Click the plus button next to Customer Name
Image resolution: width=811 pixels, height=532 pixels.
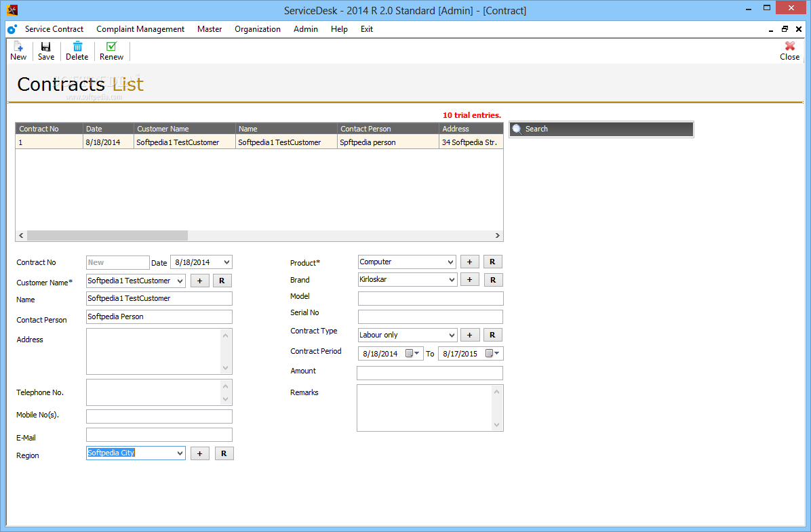tap(199, 281)
